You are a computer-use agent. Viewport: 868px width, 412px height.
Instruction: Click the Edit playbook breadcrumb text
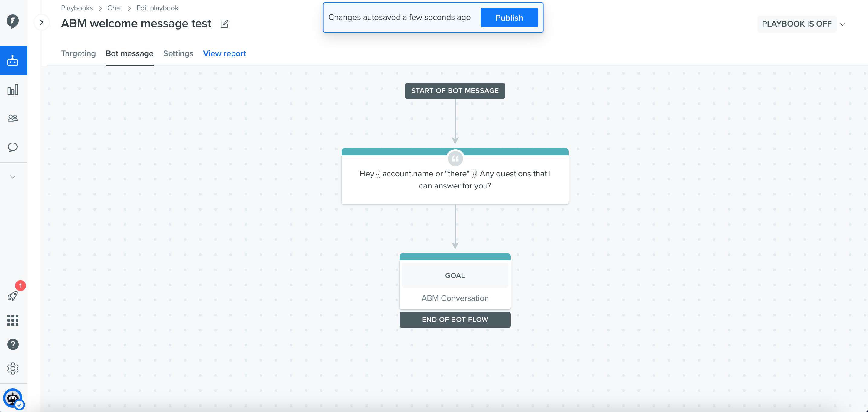point(157,8)
